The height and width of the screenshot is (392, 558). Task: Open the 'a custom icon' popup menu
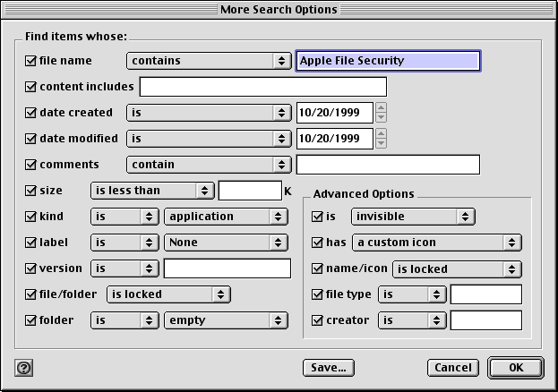pyautogui.click(x=437, y=243)
